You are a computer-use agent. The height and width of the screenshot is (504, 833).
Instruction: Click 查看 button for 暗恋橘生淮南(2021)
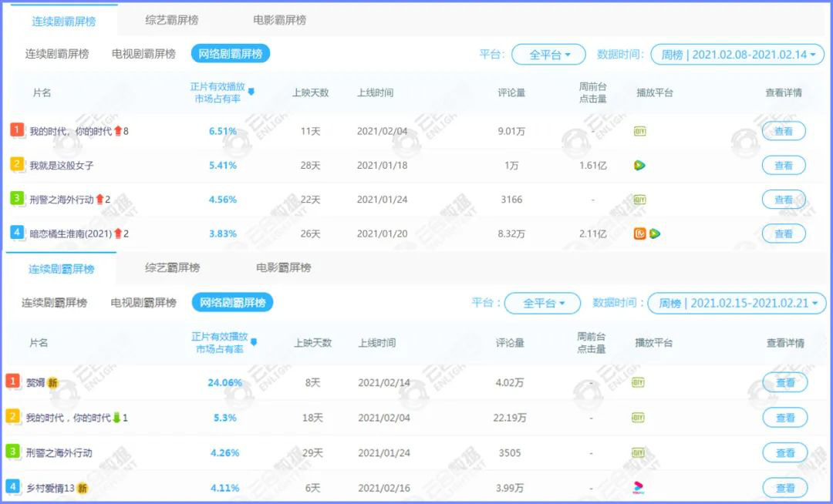pyautogui.click(x=784, y=234)
